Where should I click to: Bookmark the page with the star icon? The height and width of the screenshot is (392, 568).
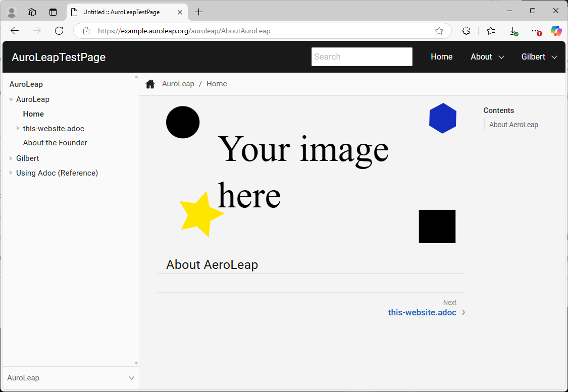pos(439,31)
